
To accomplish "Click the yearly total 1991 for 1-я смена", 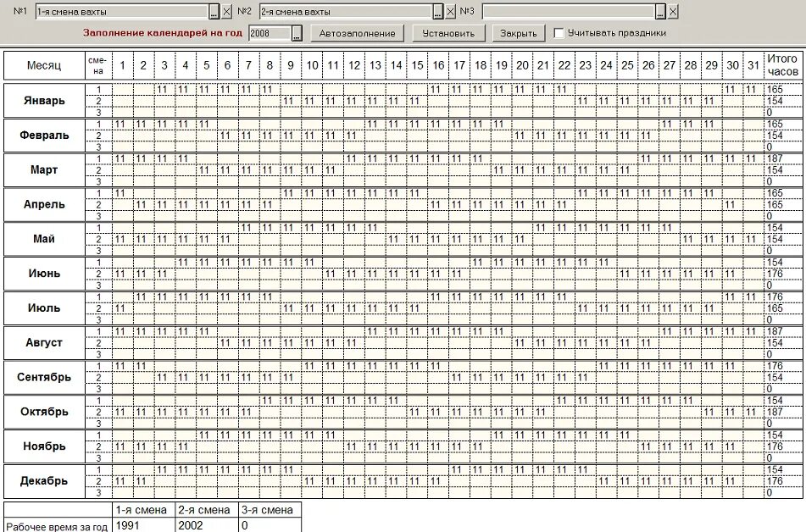I will (x=144, y=525).
